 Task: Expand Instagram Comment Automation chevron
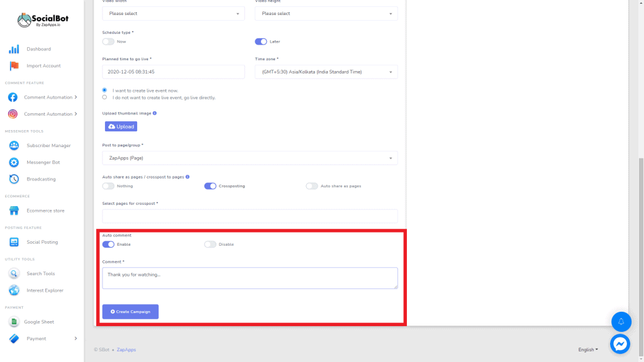pyautogui.click(x=75, y=114)
